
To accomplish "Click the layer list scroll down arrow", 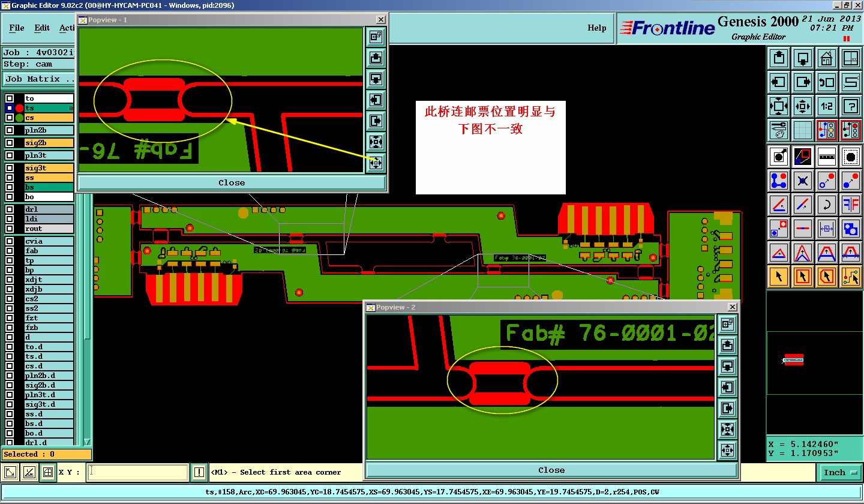I will click(x=87, y=442).
